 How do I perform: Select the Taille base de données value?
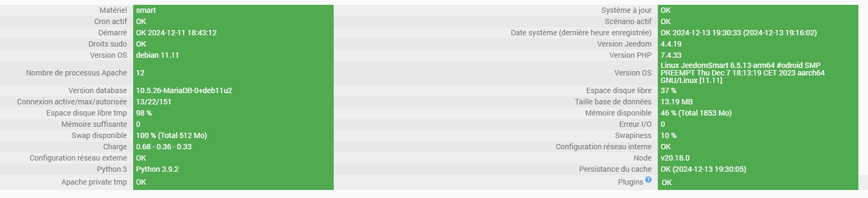click(x=677, y=102)
